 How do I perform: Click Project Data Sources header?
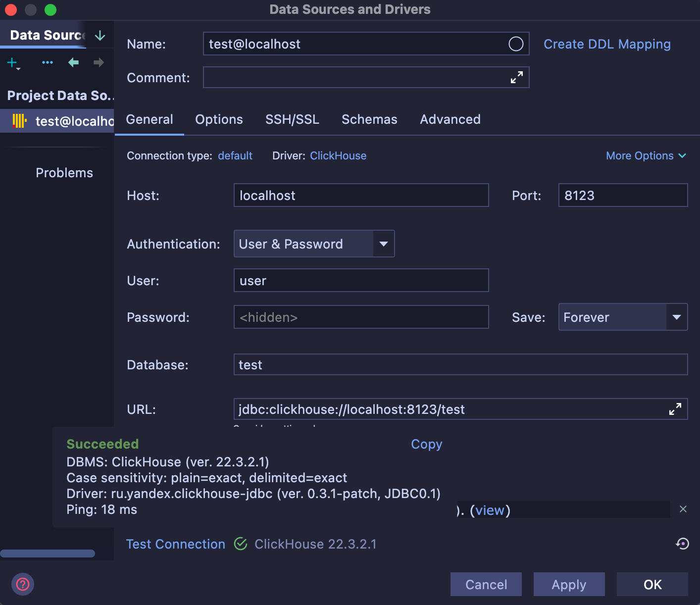(x=60, y=96)
